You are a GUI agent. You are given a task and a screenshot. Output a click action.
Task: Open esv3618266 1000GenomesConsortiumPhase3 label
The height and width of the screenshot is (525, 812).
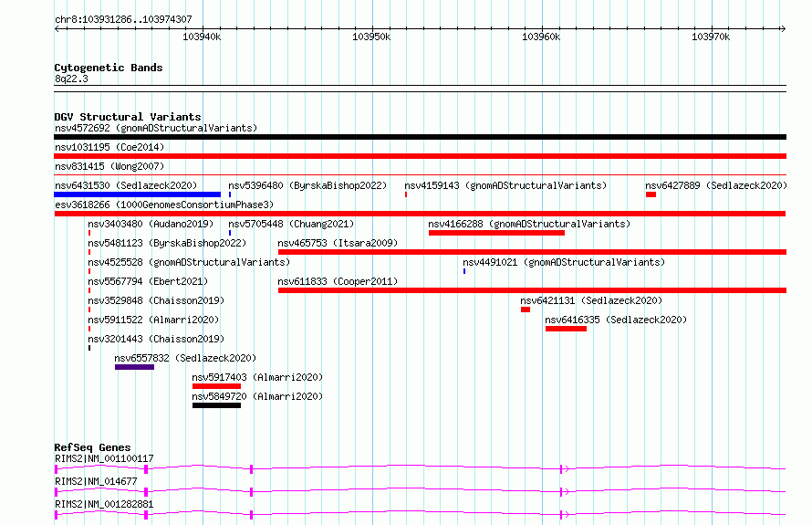click(x=164, y=205)
